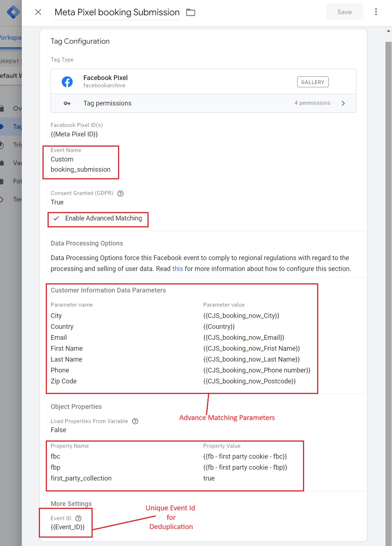Click the {{CJS_booking_now_Email}} parameter value

pos(244,338)
